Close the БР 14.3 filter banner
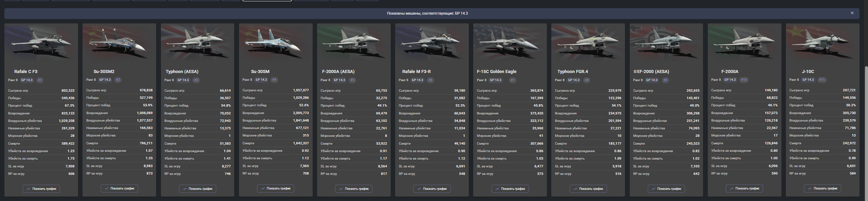Screen dimensions: 868x201 click(852, 13)
